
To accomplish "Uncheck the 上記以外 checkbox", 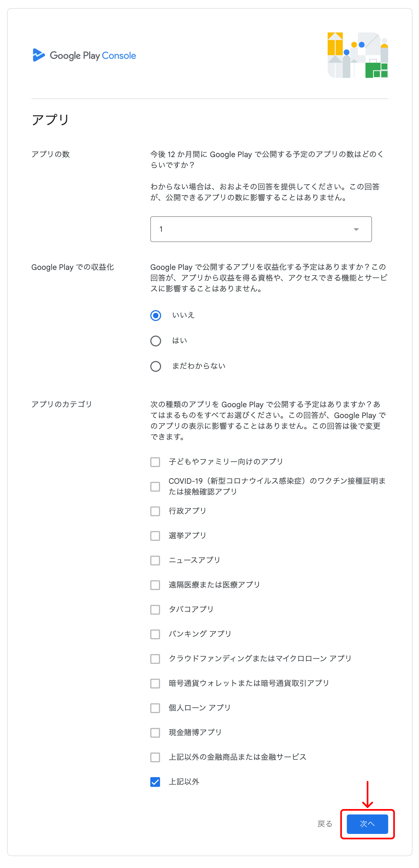I will tap(155, 782).
